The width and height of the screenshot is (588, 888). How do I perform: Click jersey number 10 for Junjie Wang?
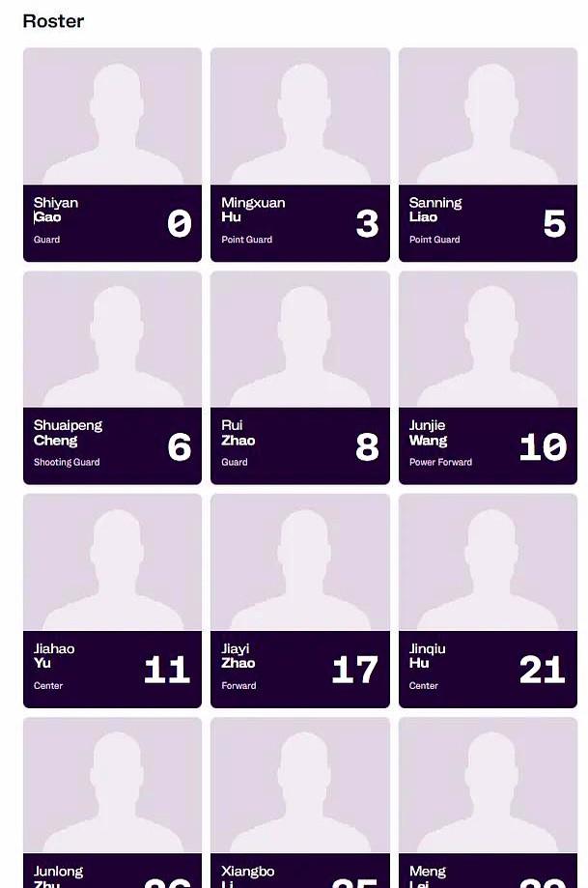[543, 446]
